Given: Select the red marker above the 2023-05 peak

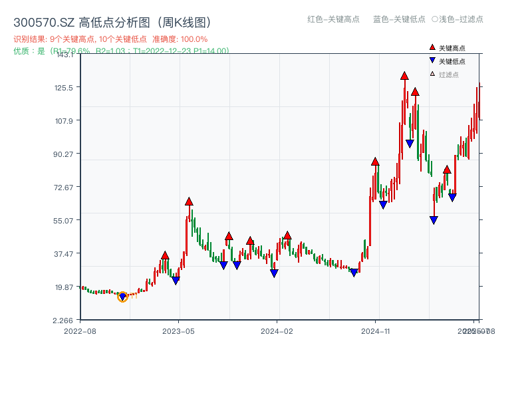Looking at the screenshot, I should click(x=190, y=199).
